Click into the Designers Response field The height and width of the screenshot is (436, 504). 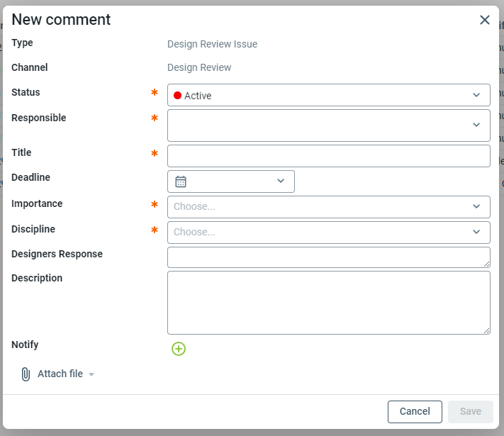(x=328, y=257)
